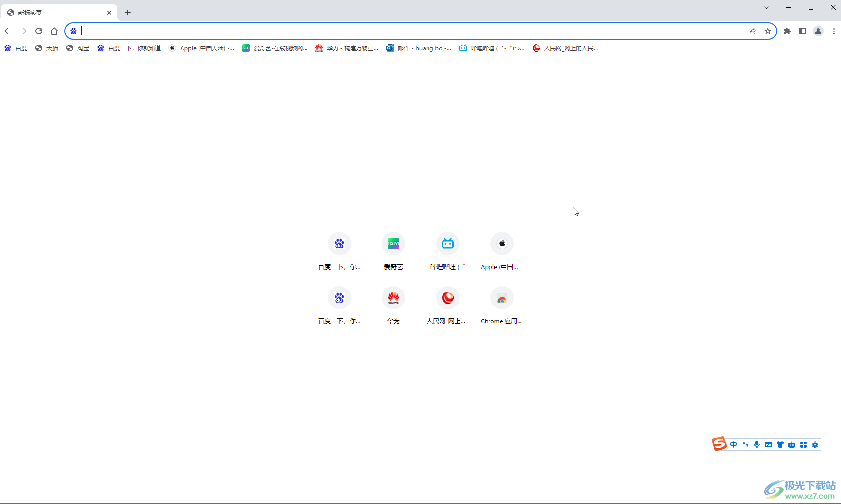
Task: Open the user profile avatar menu
Action: pos(818,31)
